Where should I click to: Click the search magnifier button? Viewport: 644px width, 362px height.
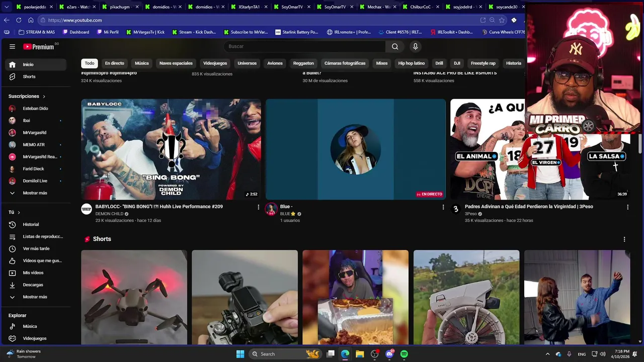[395, 46]
